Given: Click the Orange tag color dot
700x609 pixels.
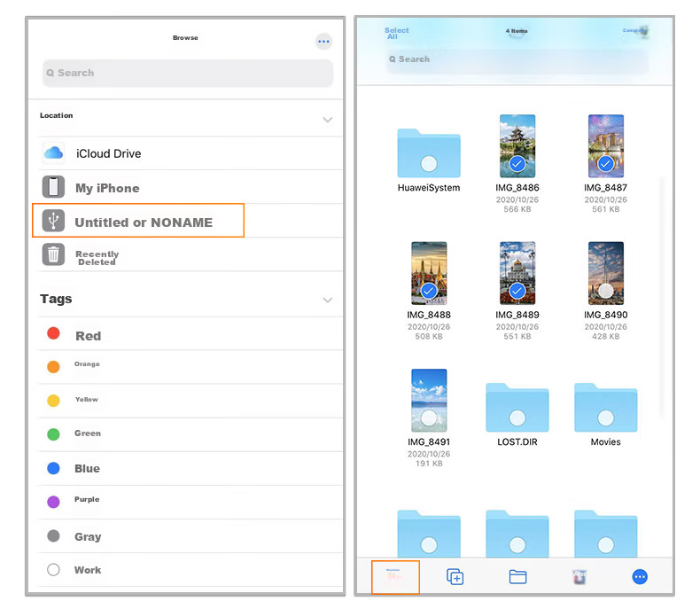Looking at the screenshot, I should click(53, 367).
